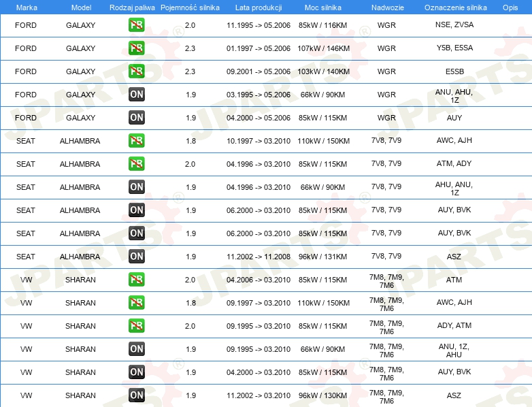
Task: Click date range 10.1997 -> 03.2010
Action: pos(259,140)
